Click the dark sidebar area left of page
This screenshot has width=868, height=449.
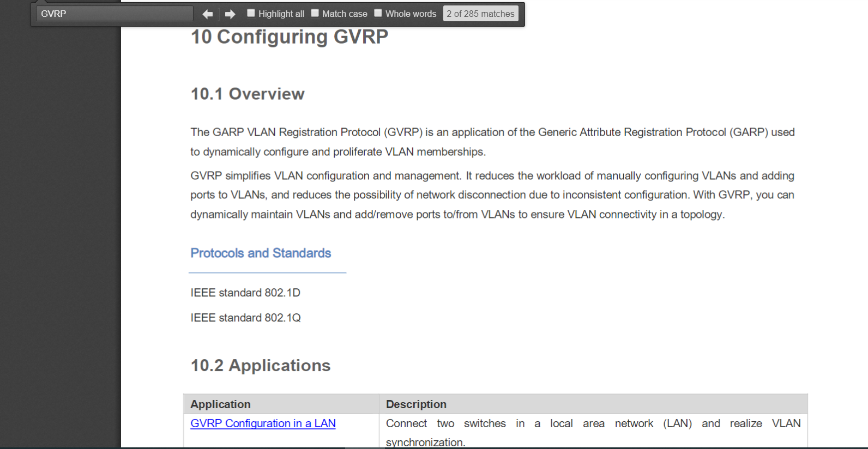click(60, 234)
